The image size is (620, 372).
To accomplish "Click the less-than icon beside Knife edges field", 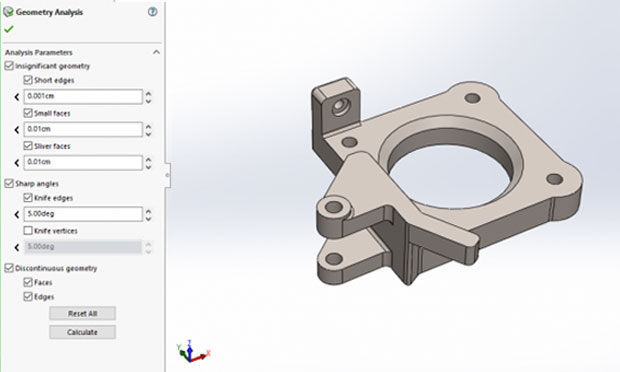I will tap(17, 214).
